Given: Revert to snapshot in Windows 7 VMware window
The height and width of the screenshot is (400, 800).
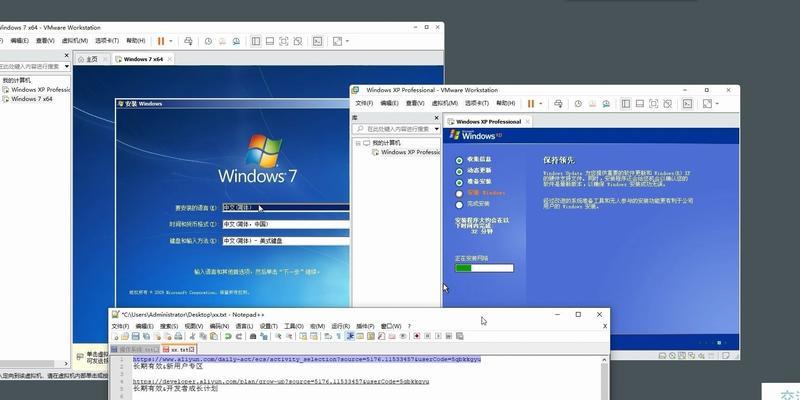Looking at the screenshot, I should (222, 41).
